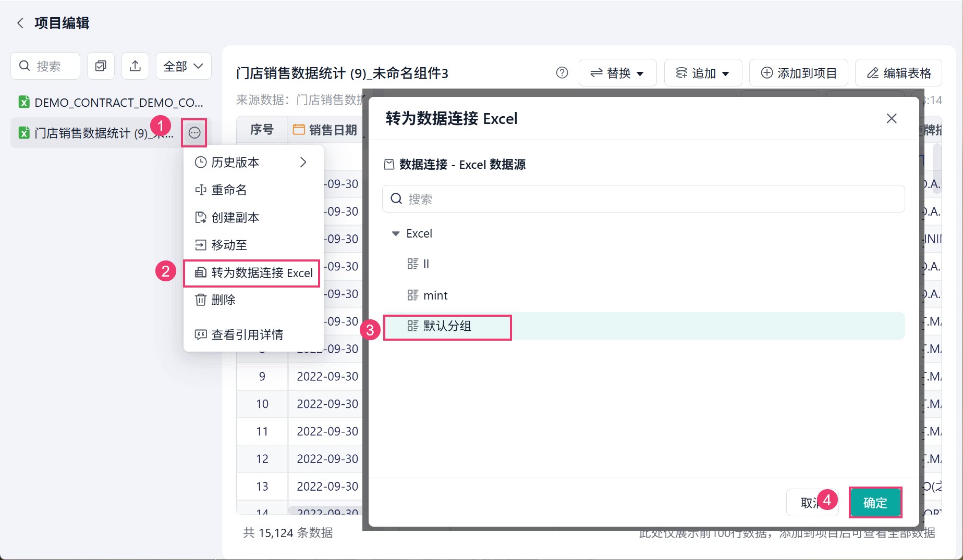Select the DEMO_CONTRACT file in the sidebar
Screen dimensions: 963x560
[111, 102]
